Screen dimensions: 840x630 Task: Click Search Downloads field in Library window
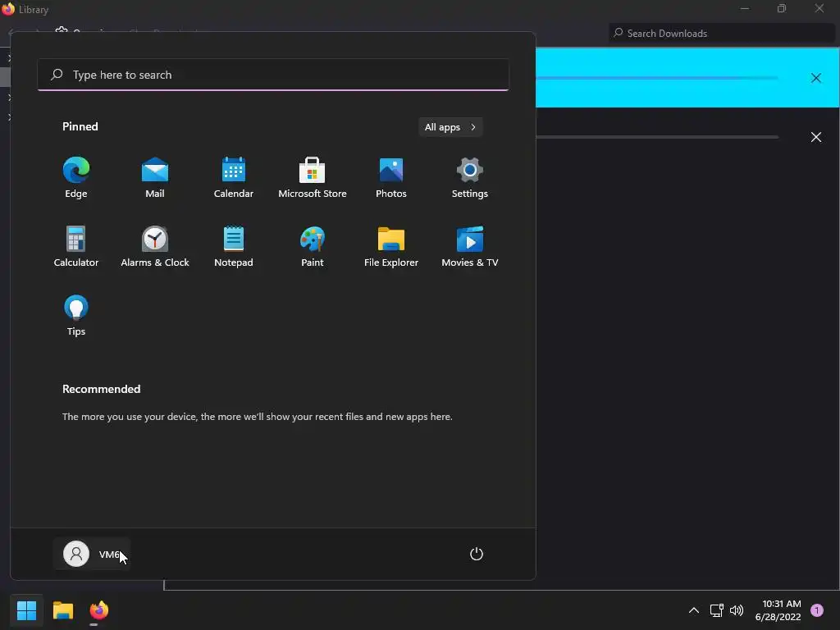pyautogui.click(x=722, y=33)
